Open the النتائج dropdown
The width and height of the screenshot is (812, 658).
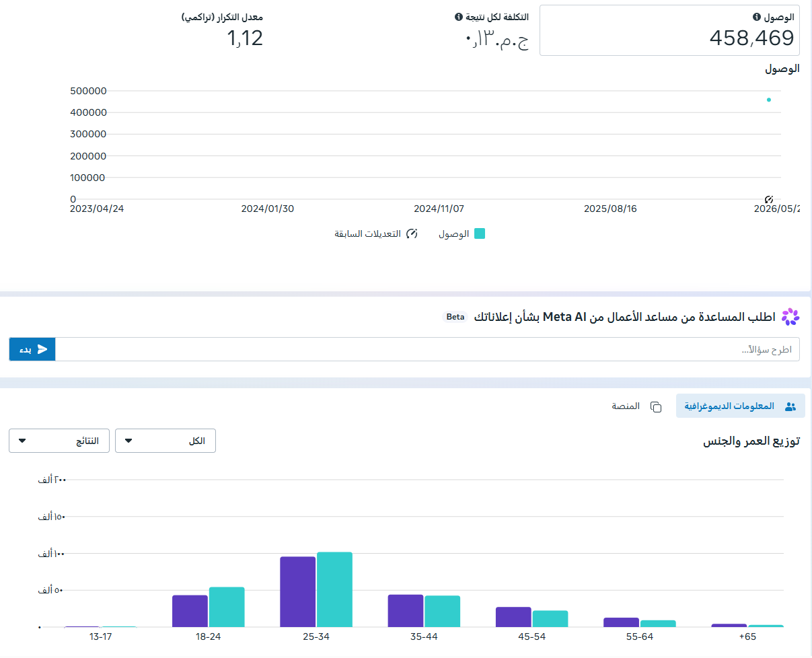59,441
